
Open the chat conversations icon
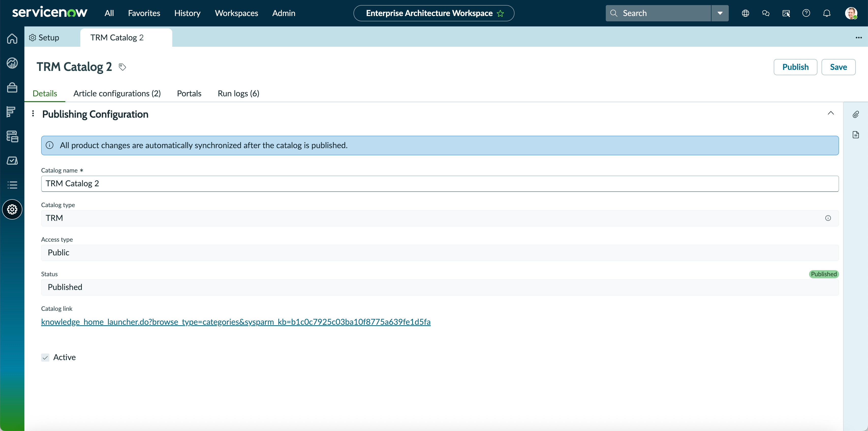766,13
